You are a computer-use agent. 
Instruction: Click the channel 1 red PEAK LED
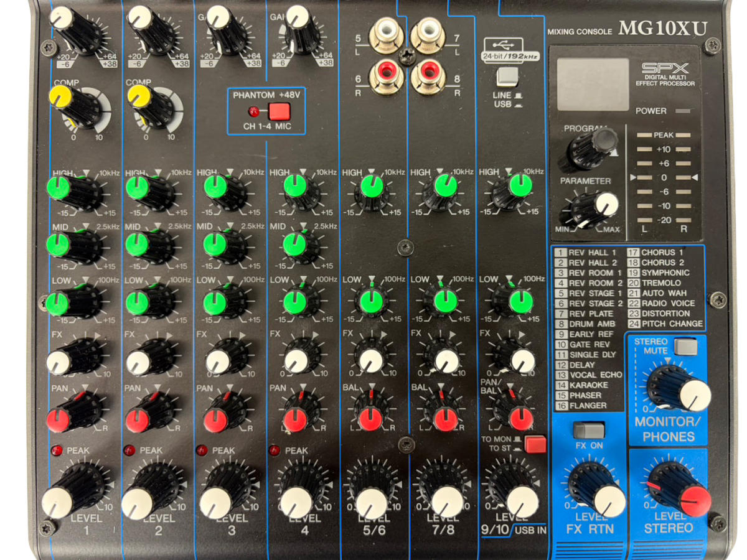[57, 450]
